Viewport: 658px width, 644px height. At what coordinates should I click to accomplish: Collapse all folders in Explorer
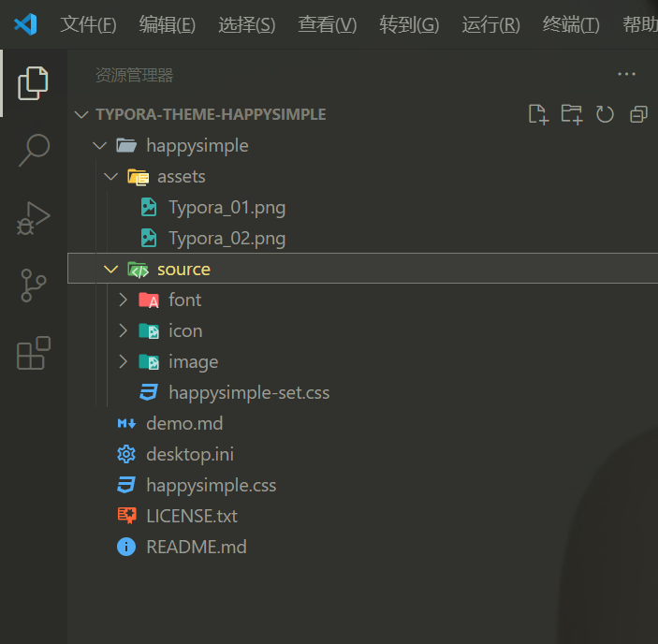tap(638, 114)
